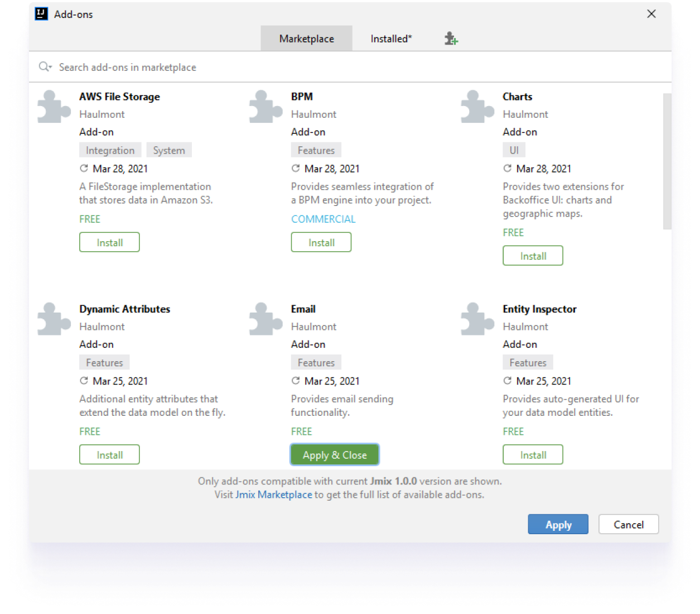Viewport: 700px width, 614px height.
Task: Click the search magnifier icon
Action: coord(45,67)
